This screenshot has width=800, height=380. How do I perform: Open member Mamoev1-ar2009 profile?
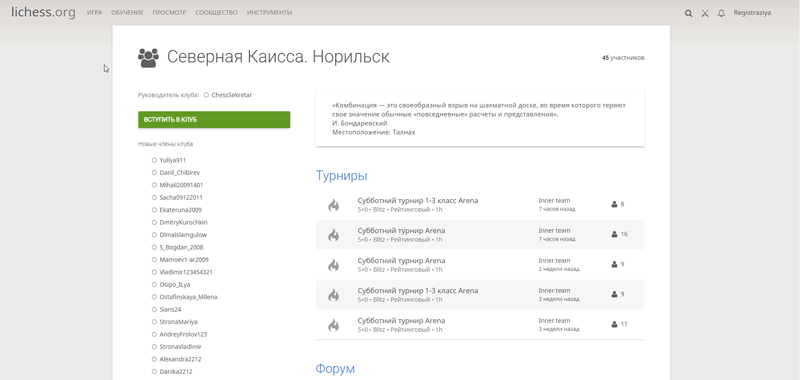point(184,260)
